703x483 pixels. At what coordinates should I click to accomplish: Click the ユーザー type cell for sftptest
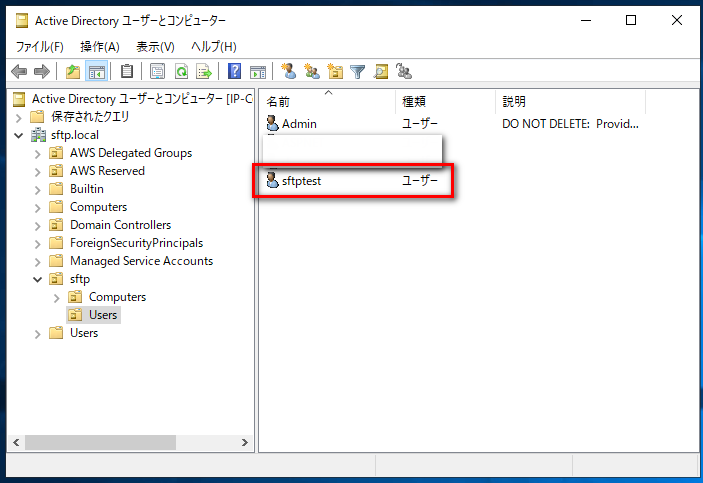(x=420, y=180)
